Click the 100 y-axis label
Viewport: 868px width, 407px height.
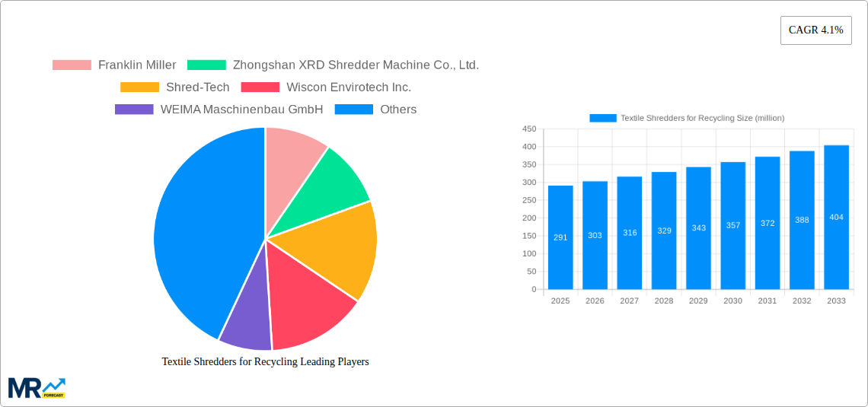click(x=529, y=254)
